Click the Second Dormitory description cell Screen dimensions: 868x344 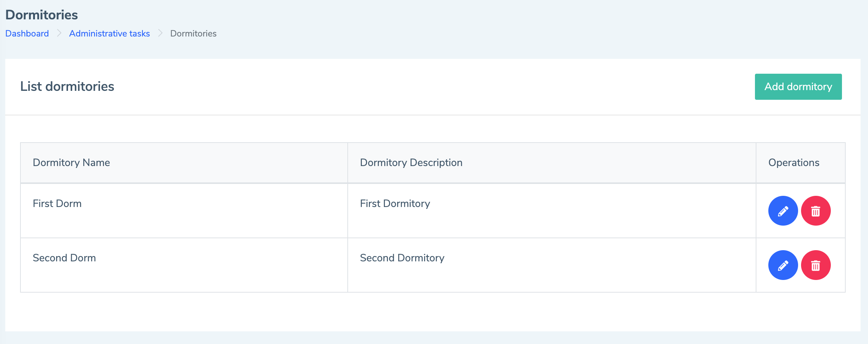coord(552,265)
